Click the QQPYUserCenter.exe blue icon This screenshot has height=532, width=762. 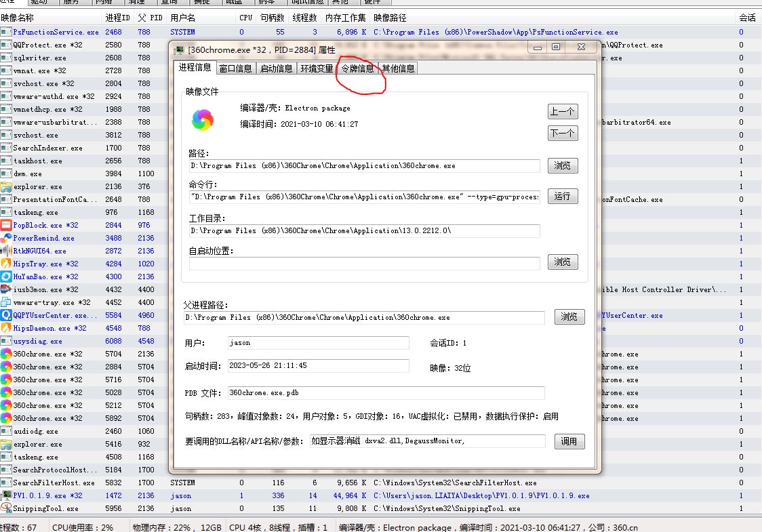tap(6, 315)
